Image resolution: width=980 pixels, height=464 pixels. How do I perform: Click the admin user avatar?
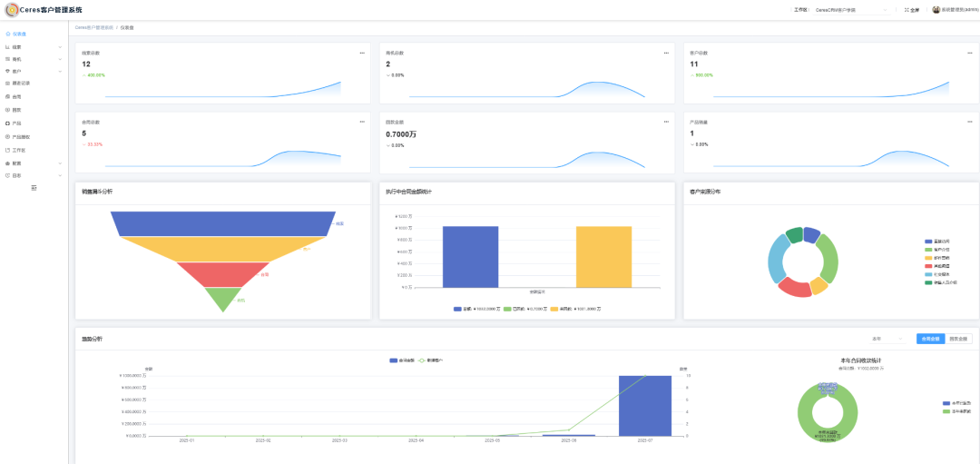click(x=936, y=10)
